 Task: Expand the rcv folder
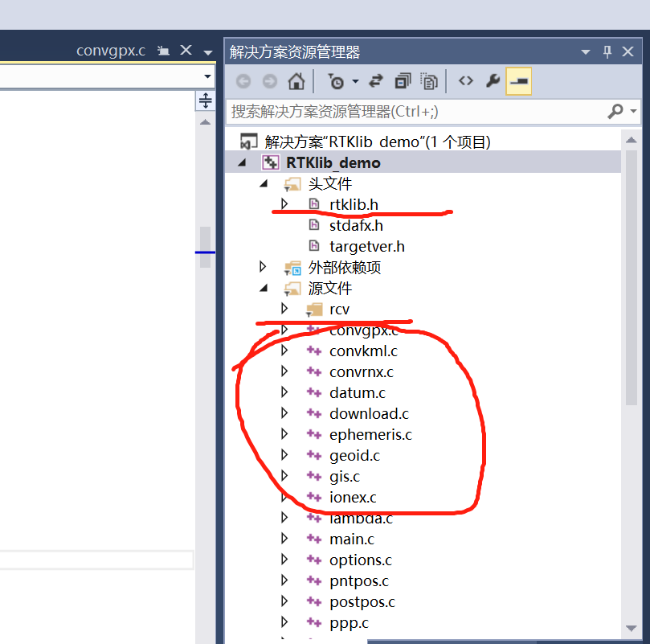coord(284,309)
